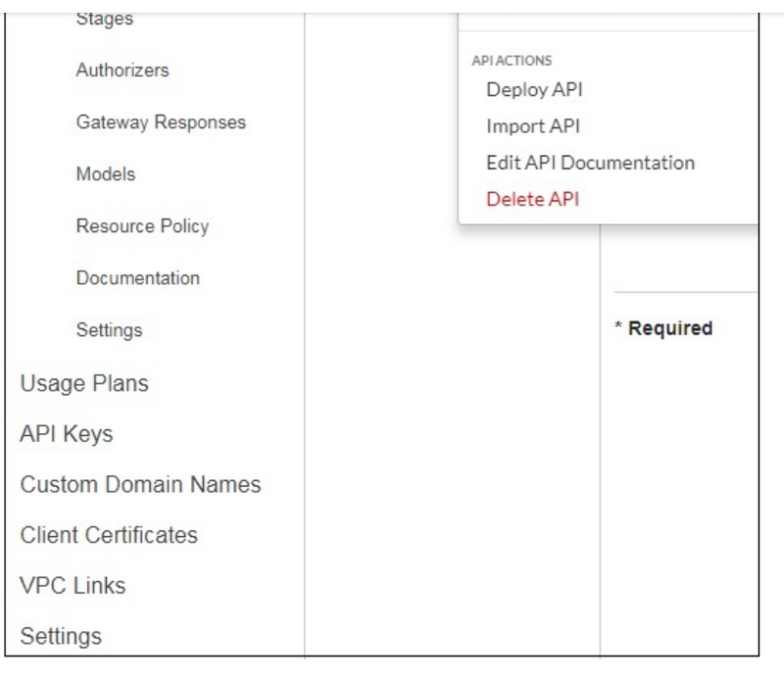Screen dimensions: 784x680
Task: Navigate to Documentation in the sidebar
Action: coord(137,278)
